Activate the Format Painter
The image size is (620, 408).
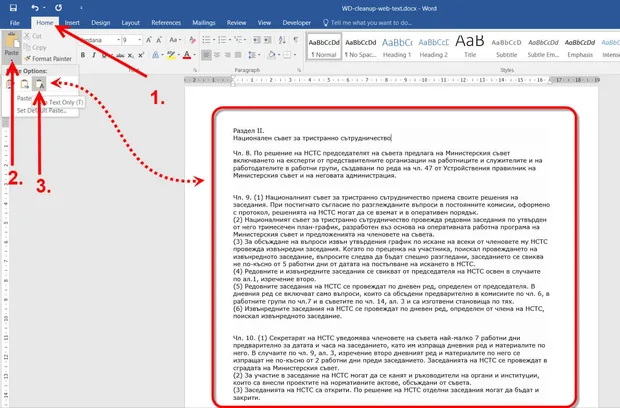coord(48,59)
